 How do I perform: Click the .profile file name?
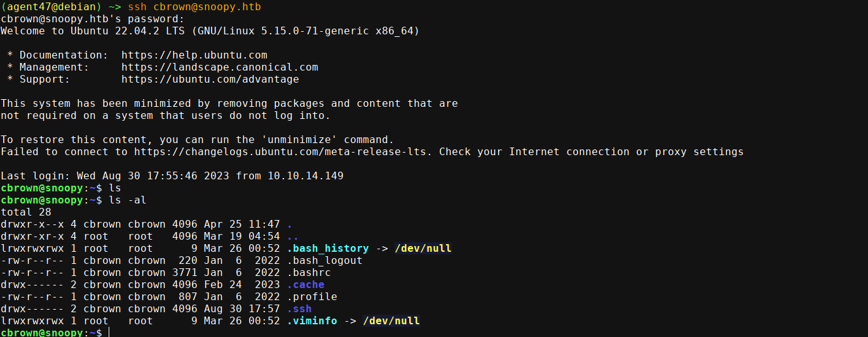311,297
